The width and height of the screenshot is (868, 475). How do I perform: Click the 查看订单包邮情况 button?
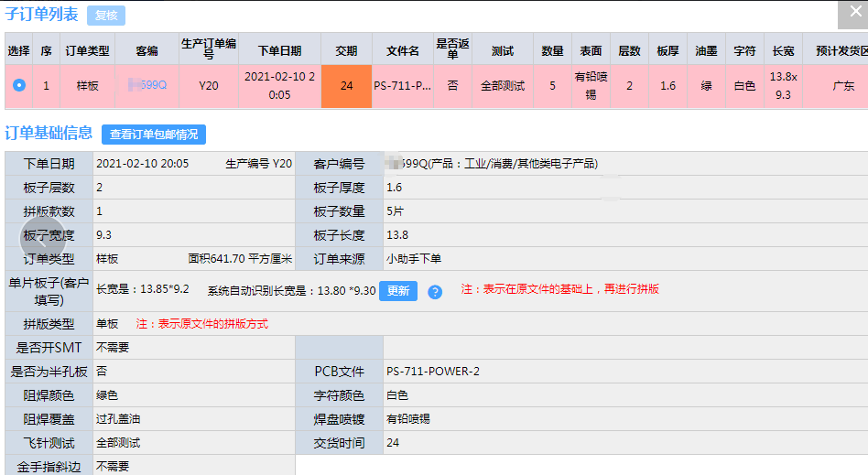tap(154, 135)
